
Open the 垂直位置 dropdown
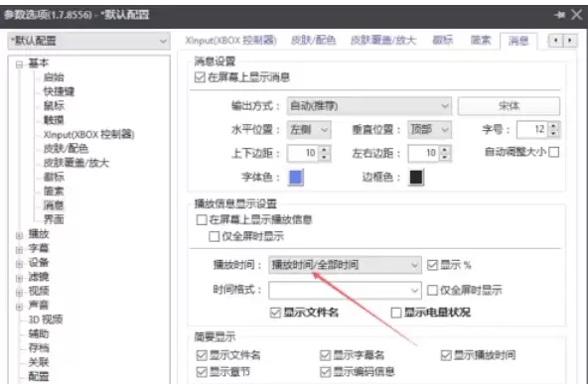[429, 130]
